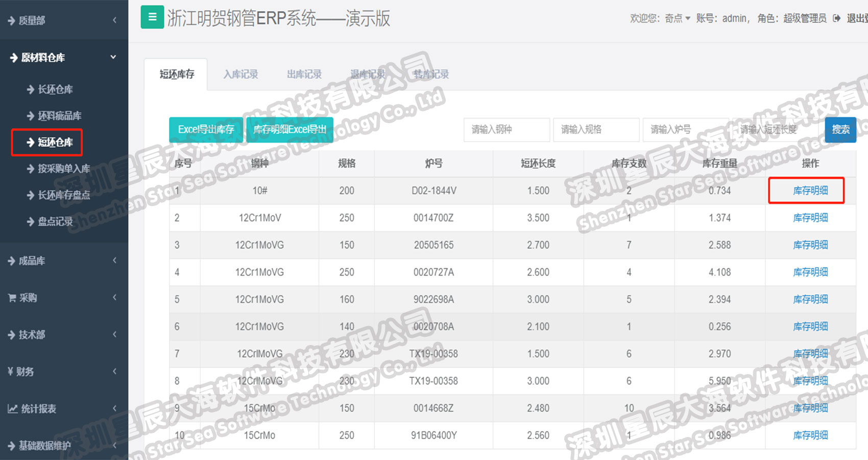Select 长坯仓库 in the sidebar
Image resolution: width=868 pixels, height=460 pixels.
tap(55, 90)
